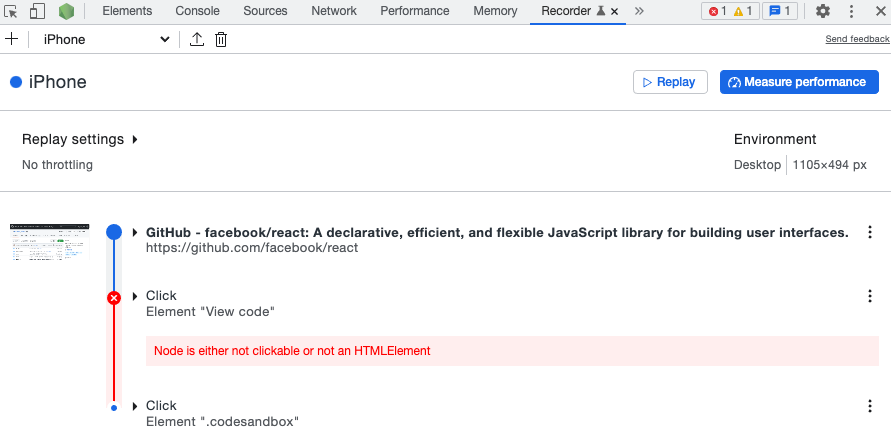This screenshot has width=891, height=445.
Task: Switch to the Network tab
Action: pos(334,11)
